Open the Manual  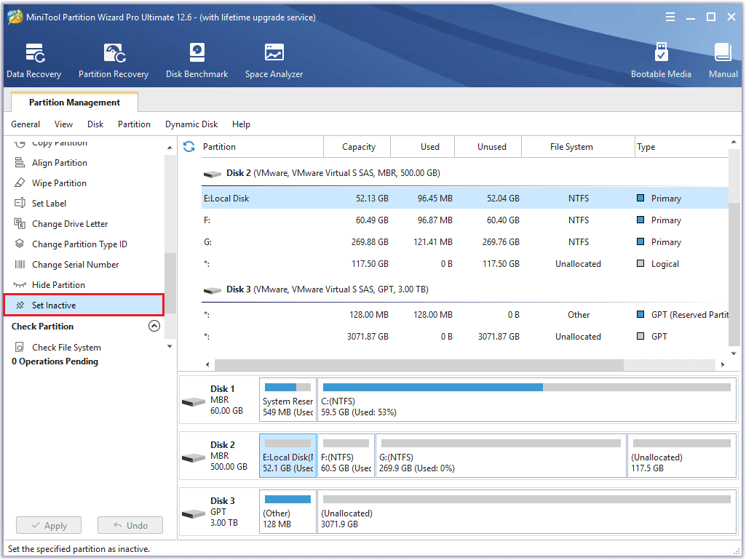click(x=723, y=61)
